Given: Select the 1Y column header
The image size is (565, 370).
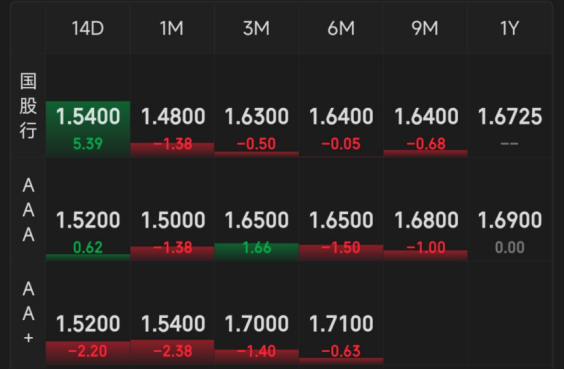Looking at the screenshot, I should (x=510, y=28).
